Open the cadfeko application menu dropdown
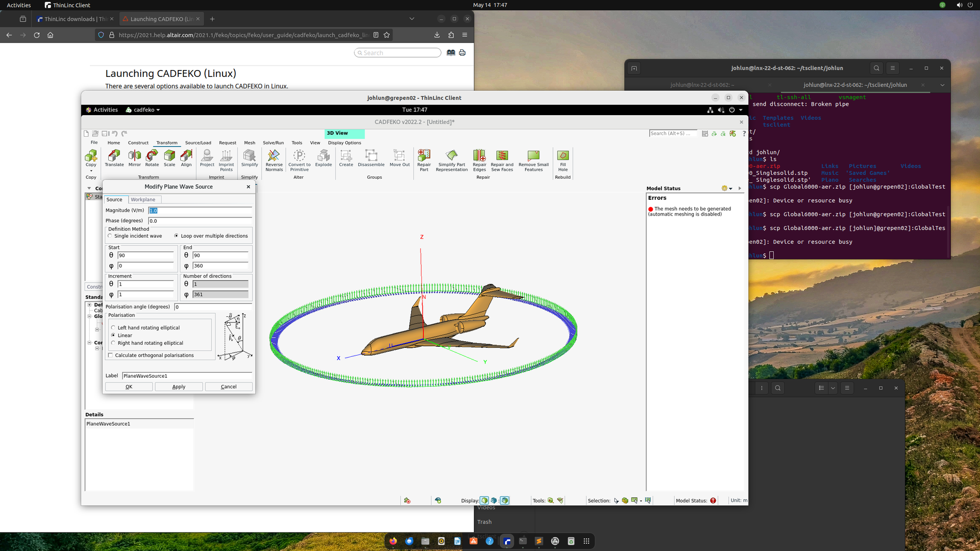This screenshot has height=551, width=980. pos(143,110)
